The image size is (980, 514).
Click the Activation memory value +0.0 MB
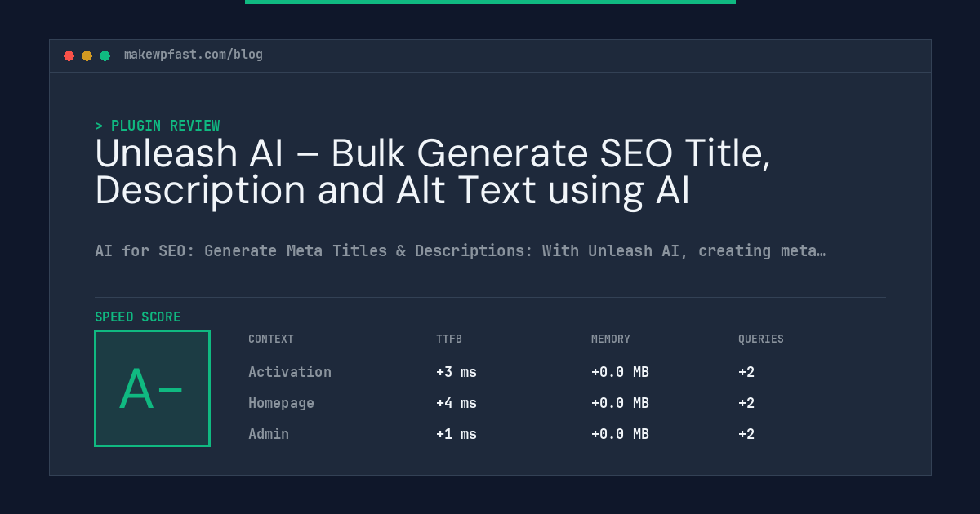(620, 372)
